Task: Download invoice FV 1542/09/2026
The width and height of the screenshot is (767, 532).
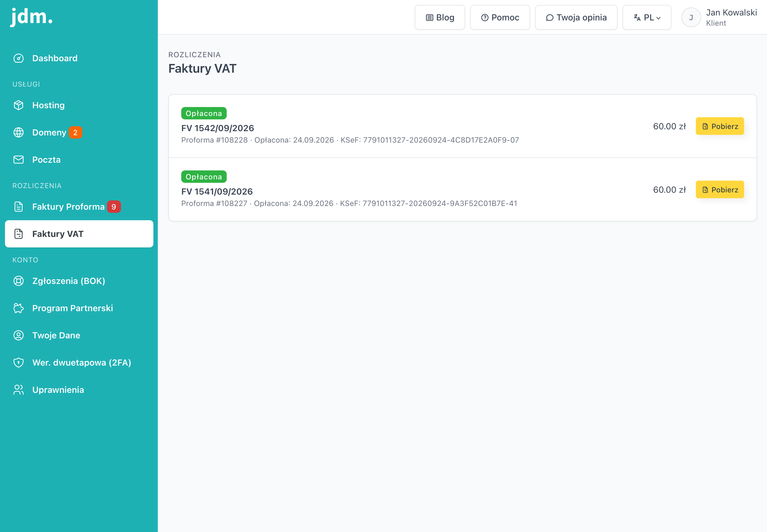Action: pyautogui.click(x=720, y=126)
